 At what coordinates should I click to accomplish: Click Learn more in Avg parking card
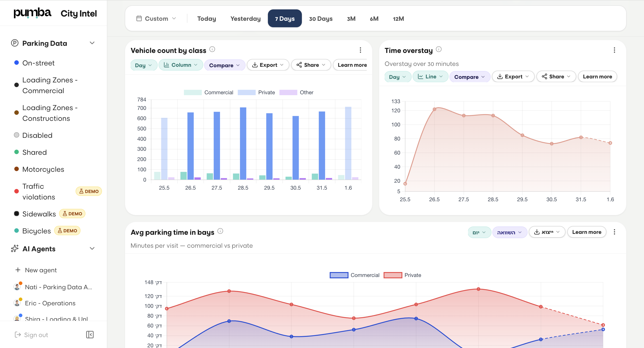[587, 232]
